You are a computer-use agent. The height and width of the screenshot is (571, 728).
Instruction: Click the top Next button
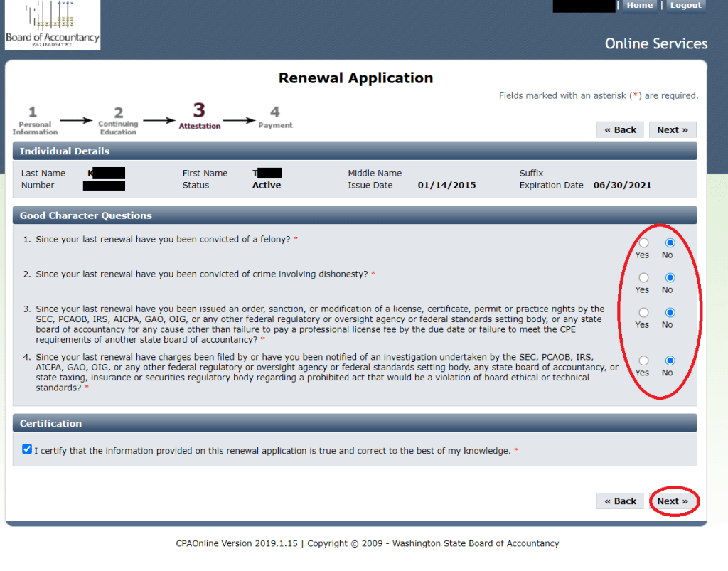[672, 129]
